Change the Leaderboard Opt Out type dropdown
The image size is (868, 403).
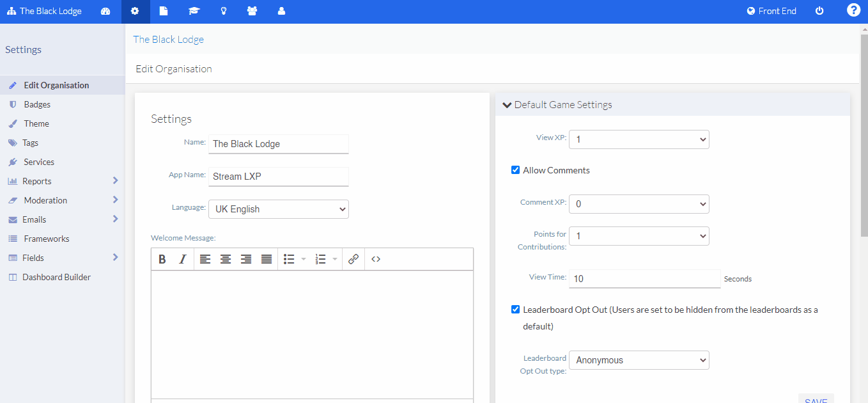coord(639,360)
